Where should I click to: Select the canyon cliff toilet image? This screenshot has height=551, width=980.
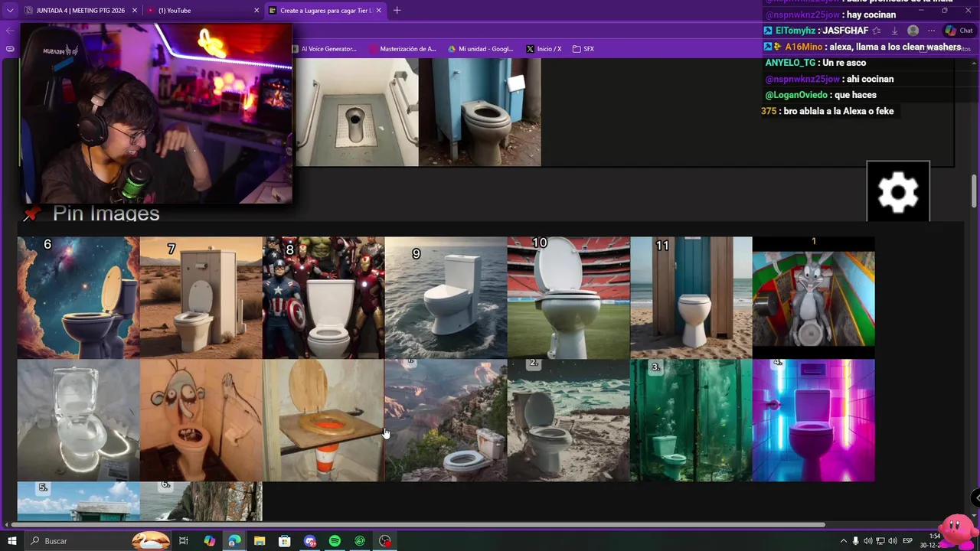(x=446, y=420)
